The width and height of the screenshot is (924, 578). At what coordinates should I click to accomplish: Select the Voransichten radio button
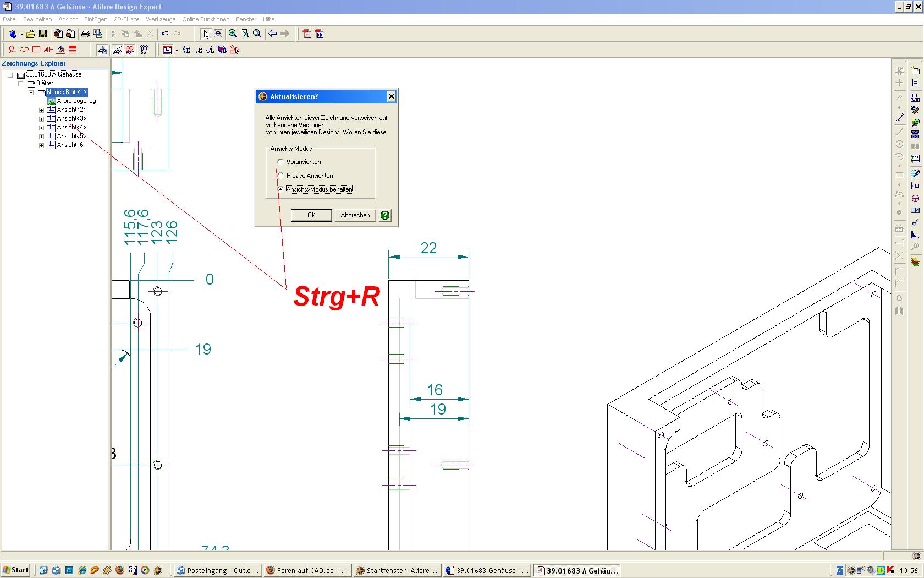(x=280, y=162)
